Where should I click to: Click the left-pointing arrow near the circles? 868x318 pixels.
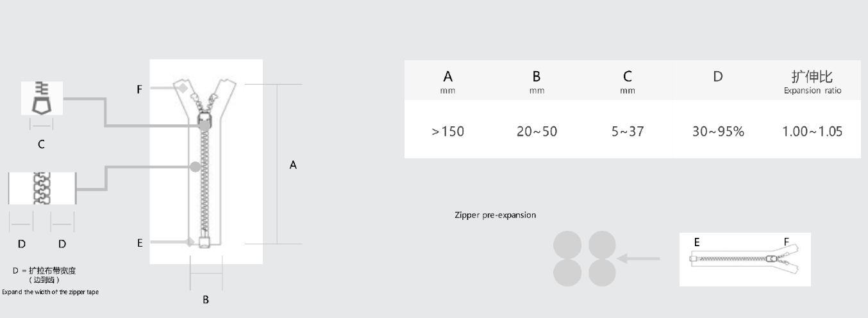pos(639,259)
